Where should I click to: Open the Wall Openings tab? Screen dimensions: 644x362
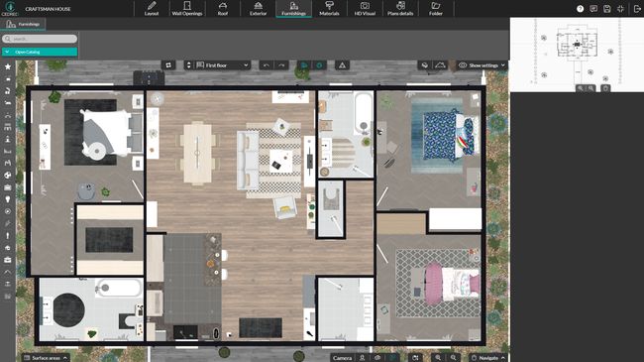tap(187, 9)
